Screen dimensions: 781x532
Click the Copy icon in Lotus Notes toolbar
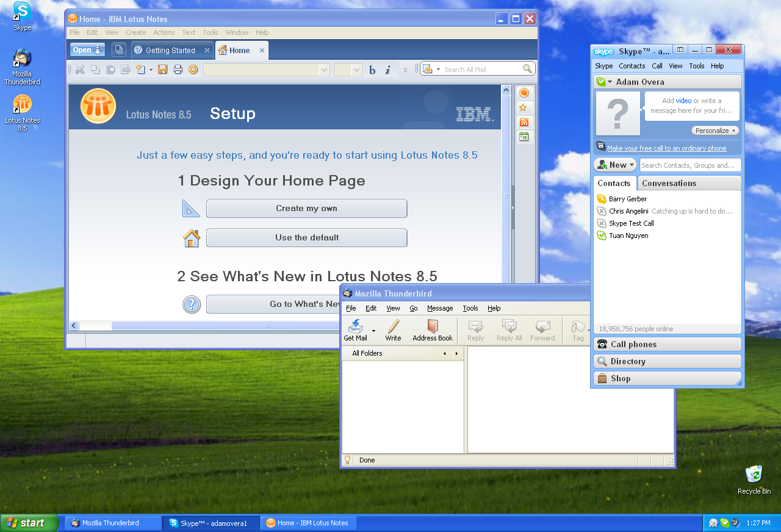click(x=95, y=70)
